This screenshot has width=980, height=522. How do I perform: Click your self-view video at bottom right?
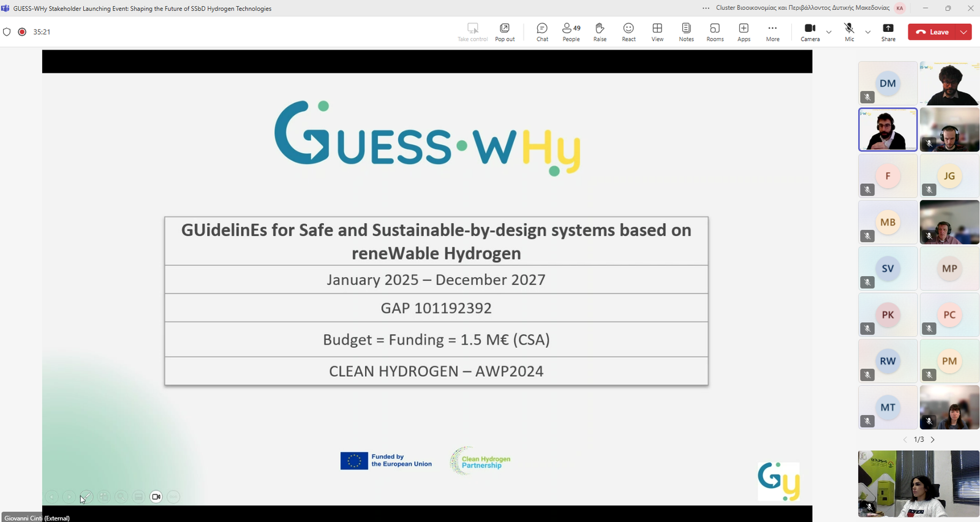click(919, 484)
